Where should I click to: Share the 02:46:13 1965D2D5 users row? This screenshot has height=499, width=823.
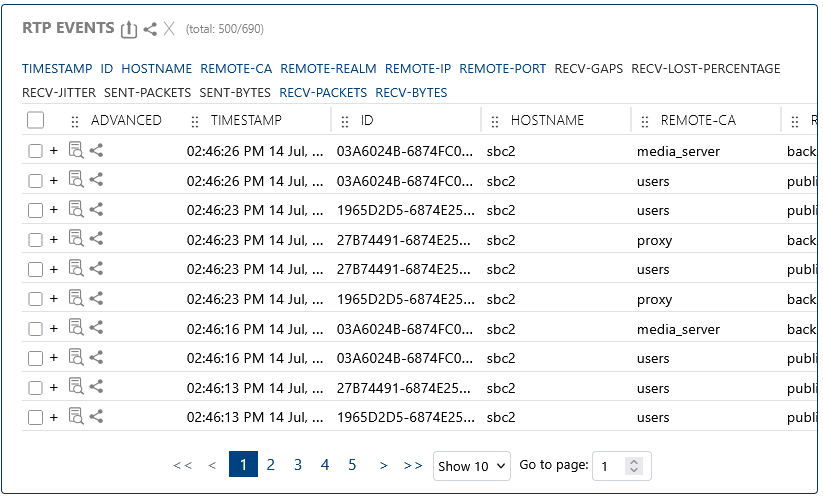click(96, 417)
